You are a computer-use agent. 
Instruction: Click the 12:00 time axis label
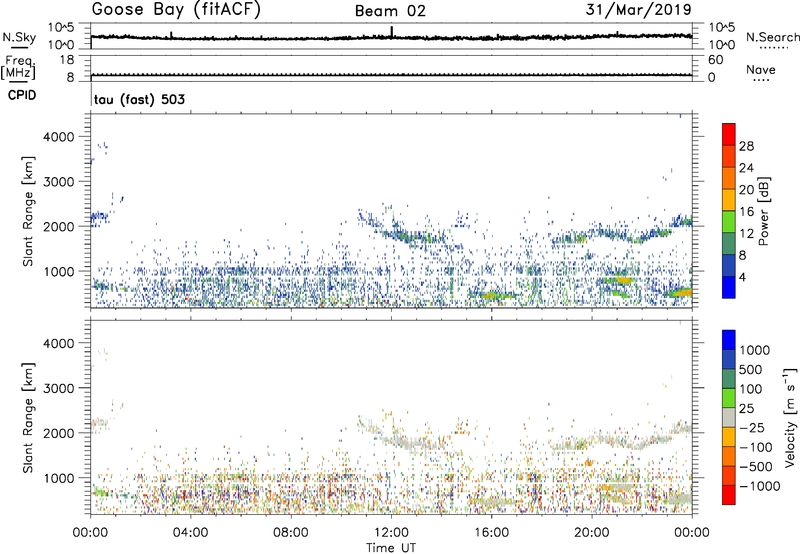[391, 533]
